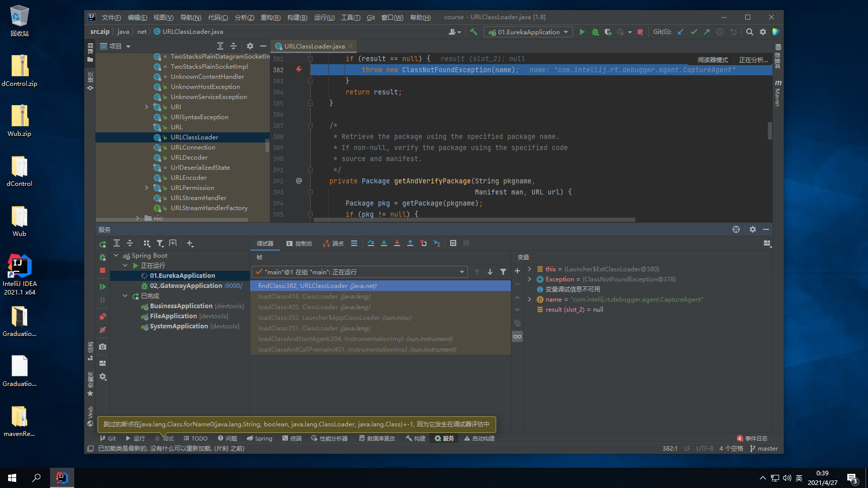Open the 终端 terminal tool window
868x488 pixels.
[292, 438]
